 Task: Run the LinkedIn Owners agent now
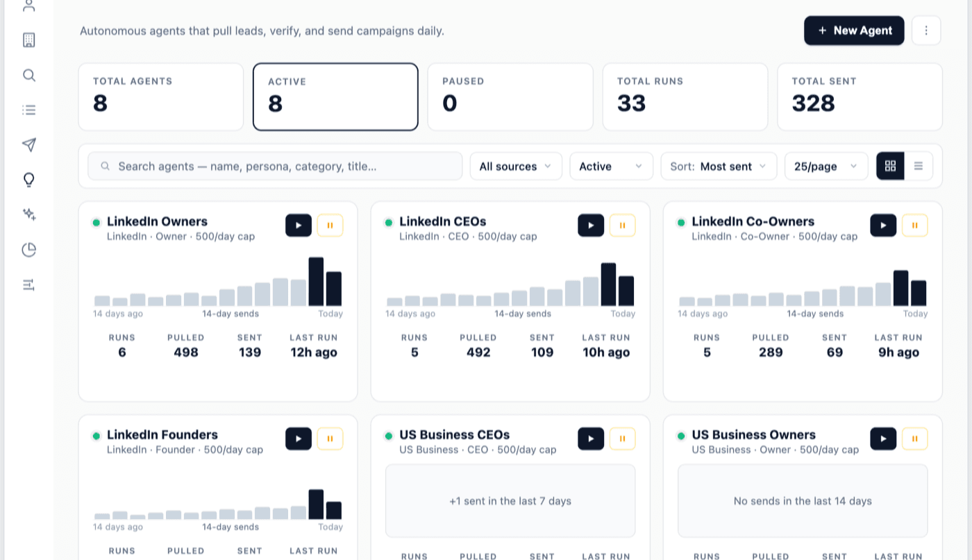pyautogui.click(x=299, y=226)
